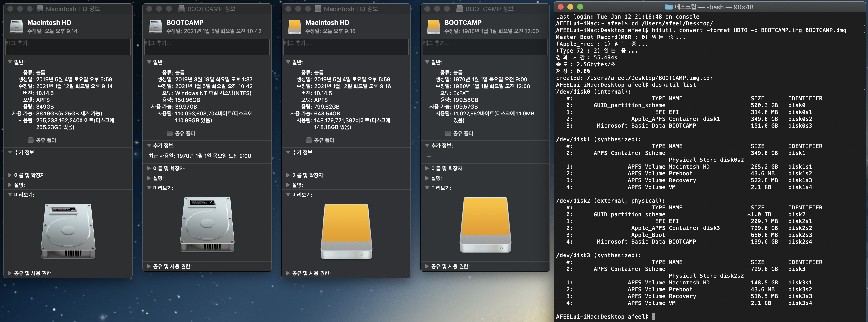Expand Sharing & Permissions in first Macintosh HD window

coord(10,273)
